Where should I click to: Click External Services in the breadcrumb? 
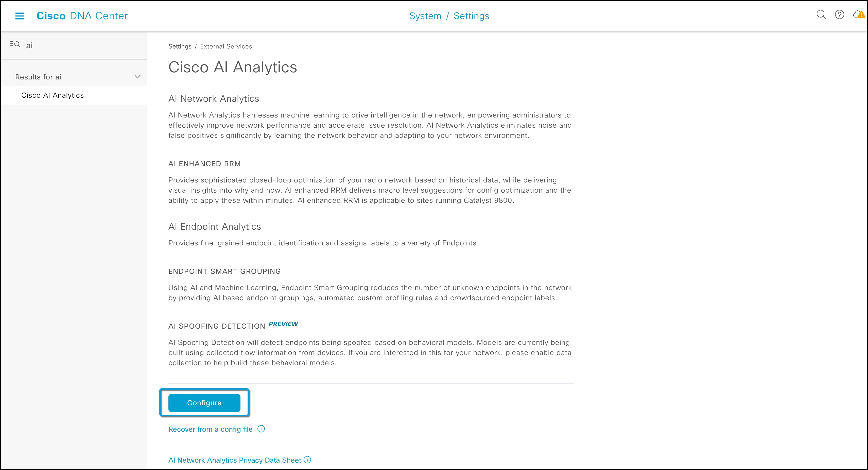coord(226,46)
